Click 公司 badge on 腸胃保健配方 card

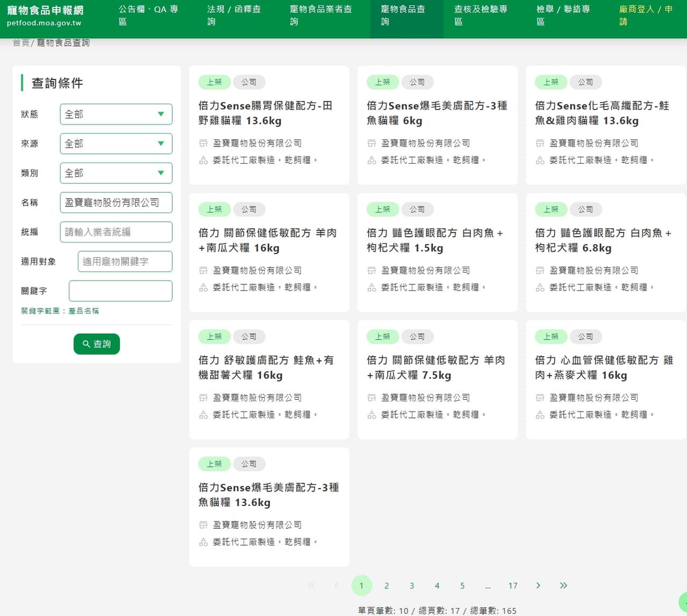[x=249, y=82]
